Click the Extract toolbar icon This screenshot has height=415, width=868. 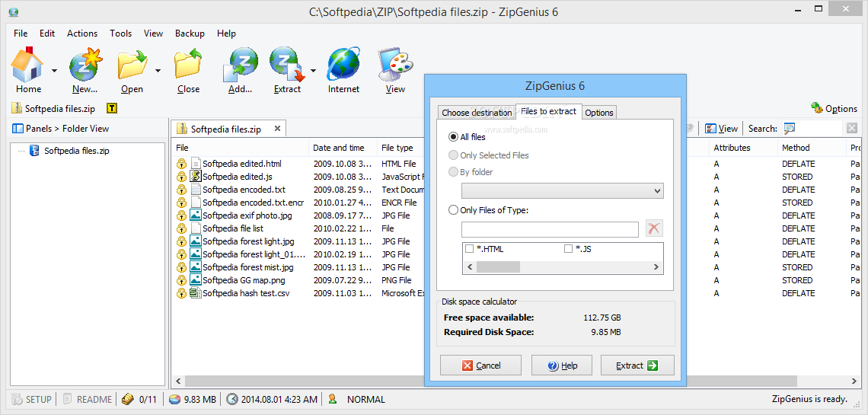tap(287, 65)
